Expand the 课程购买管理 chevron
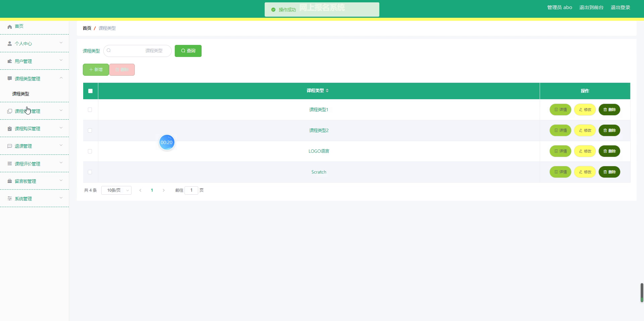Viewport: 644px width, 321px height. pyautogui.click(x=61, y=128)
